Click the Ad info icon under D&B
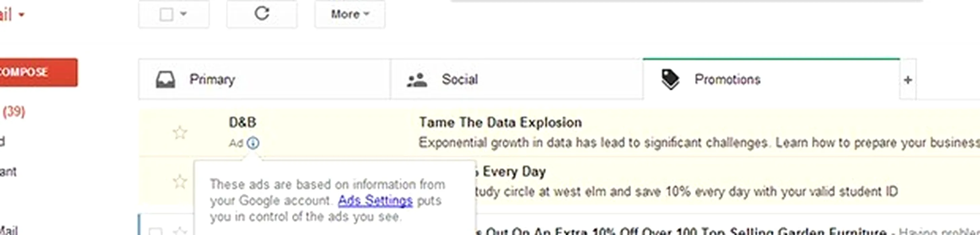Image resolution: width=980 pixels, height=235 pixels. [253, 143]
